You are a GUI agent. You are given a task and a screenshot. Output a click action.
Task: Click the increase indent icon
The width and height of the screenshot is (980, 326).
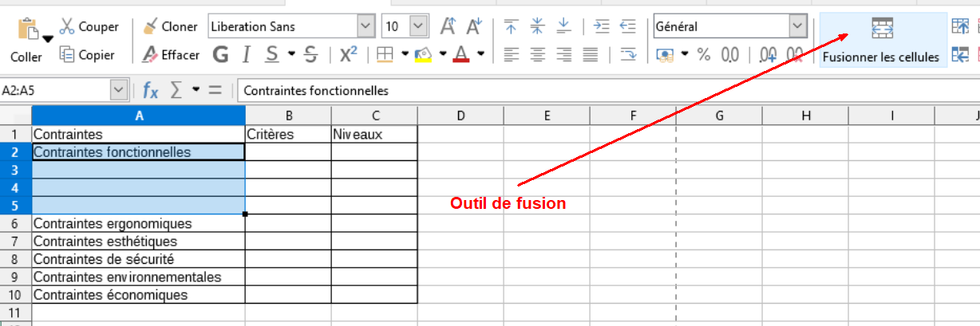click(602, 26)
